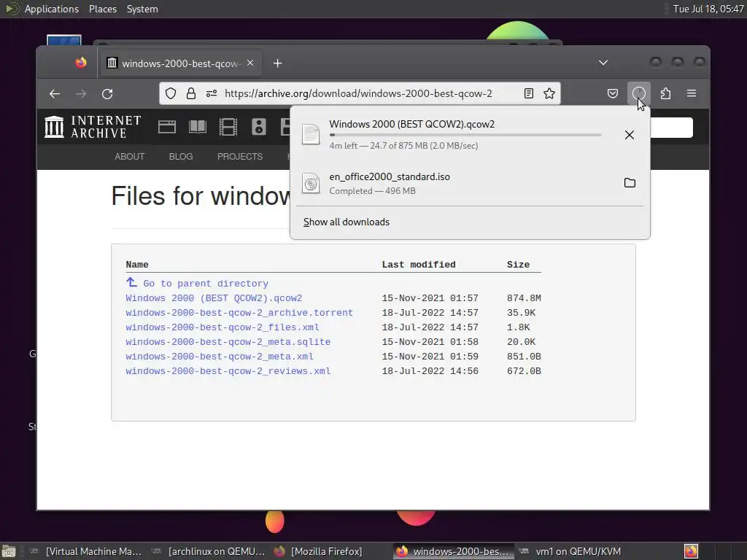
Task: Switch to Virtual Machine Manager taskbar item
Action: click(x=86, y=551)
